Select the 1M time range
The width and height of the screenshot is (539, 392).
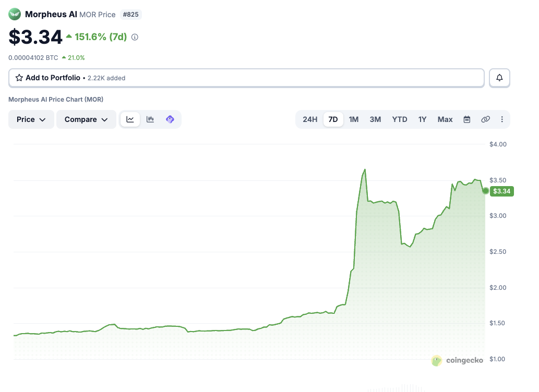click(x=354, y=119)
